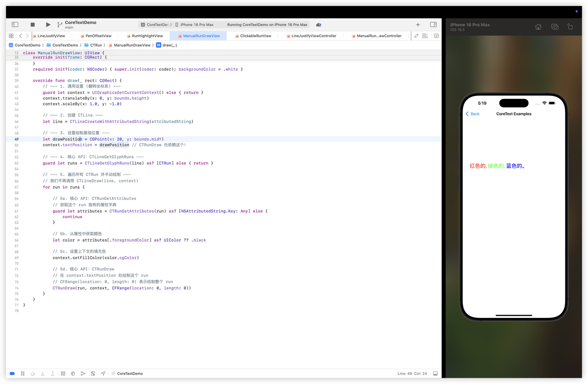Choose the CoreTextDemo process in debug bar
This screenshot has height=384, width=588.
(x=127, y=373)
